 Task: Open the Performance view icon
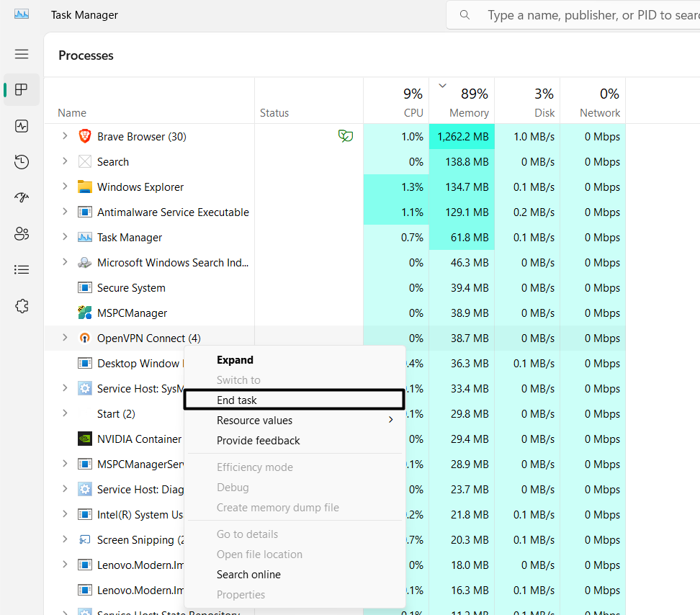coord(22,125)
